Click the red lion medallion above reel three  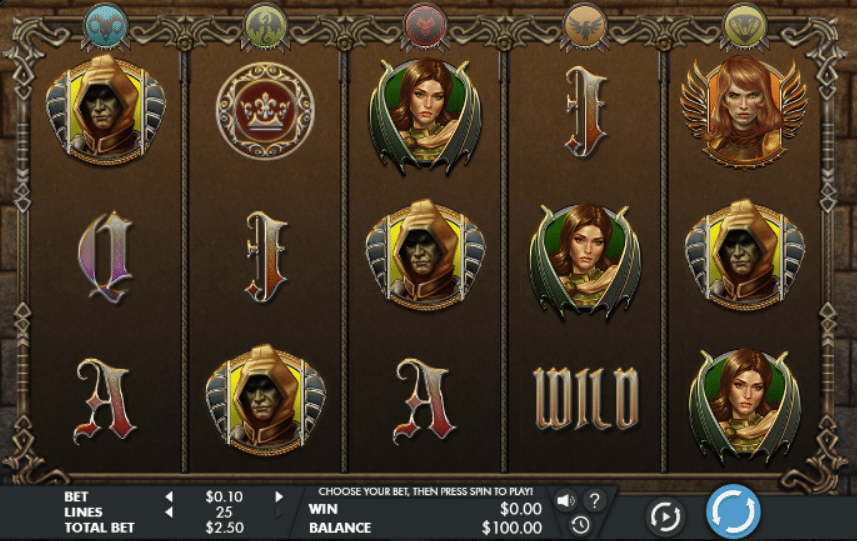[425, 26]
